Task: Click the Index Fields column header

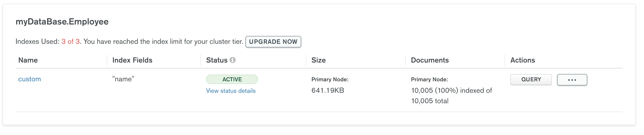Action: (132, 60)
